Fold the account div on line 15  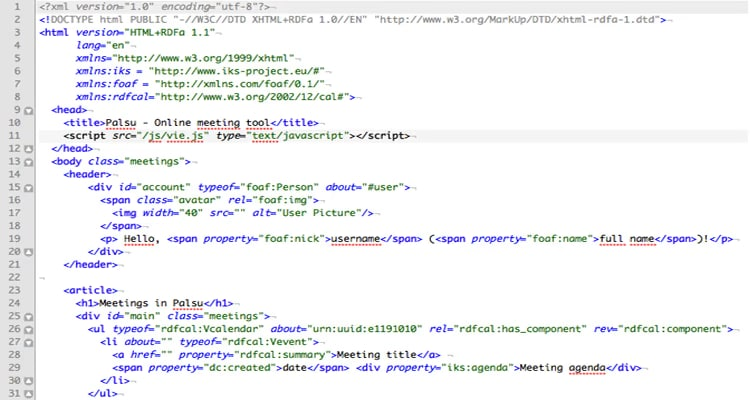coord(29,188)
